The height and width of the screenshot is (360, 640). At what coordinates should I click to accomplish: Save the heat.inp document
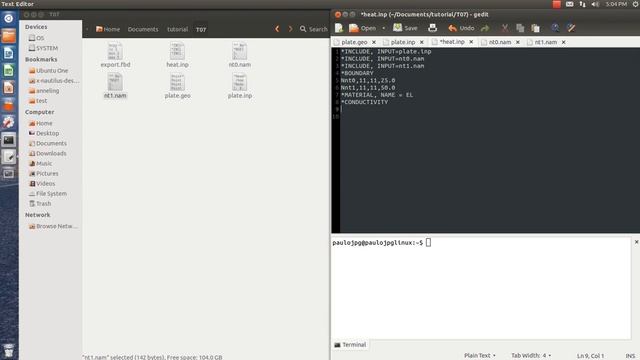coord(405,28)
